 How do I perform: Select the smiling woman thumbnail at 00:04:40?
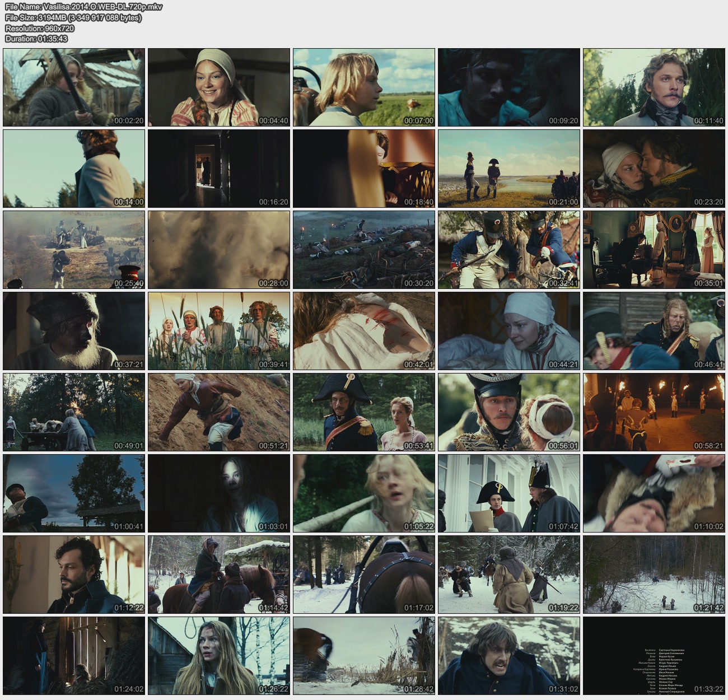[219, 87]
